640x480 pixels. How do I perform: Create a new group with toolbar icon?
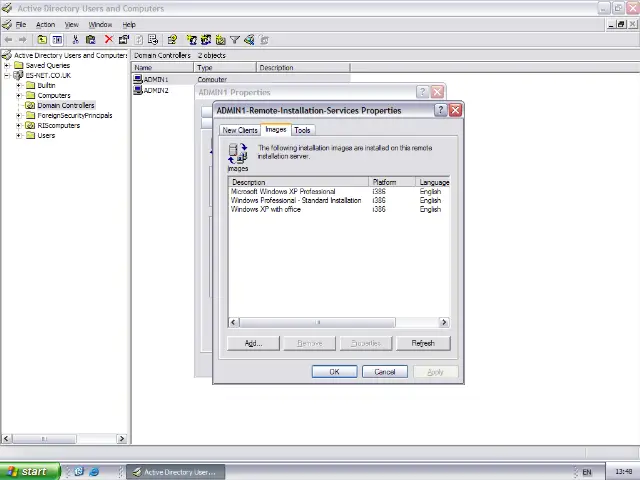pos(206,40)
